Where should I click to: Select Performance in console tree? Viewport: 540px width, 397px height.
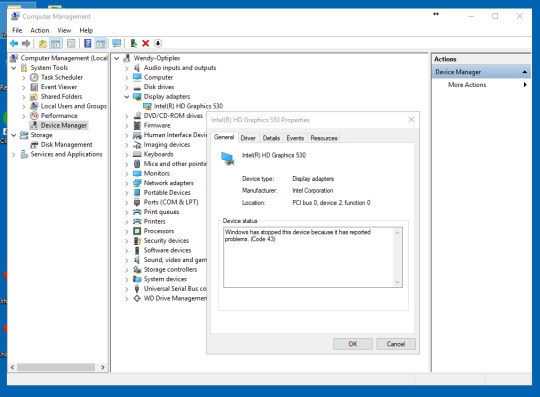coord(59,116)
